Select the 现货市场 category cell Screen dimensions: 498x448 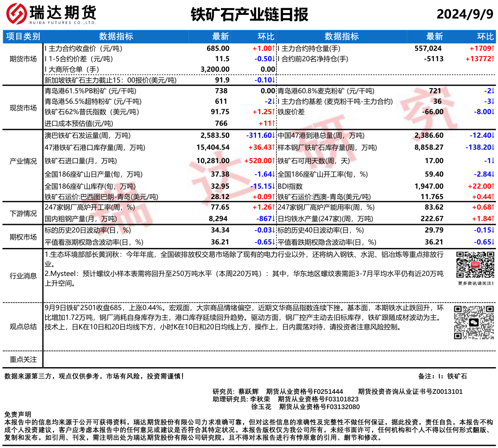[23, 107]
